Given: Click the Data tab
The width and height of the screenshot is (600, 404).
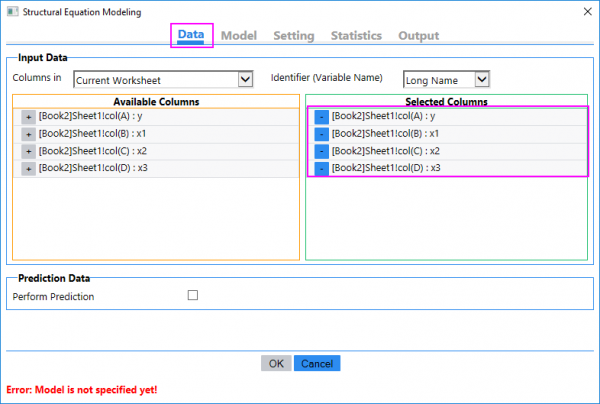Looking at the screenshot, I should tap(191, 36).
